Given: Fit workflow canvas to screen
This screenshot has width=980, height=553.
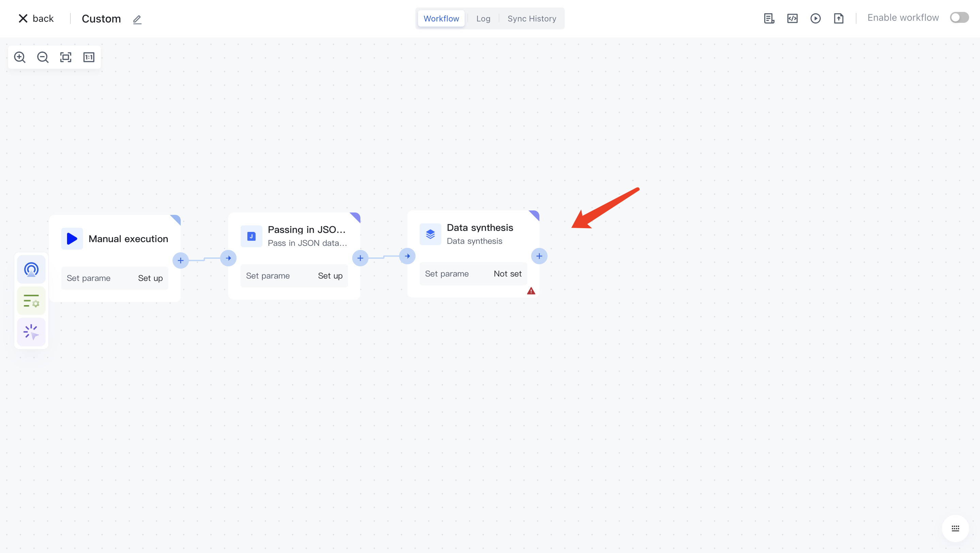Looking at the screenshot, I should [66, 58].
